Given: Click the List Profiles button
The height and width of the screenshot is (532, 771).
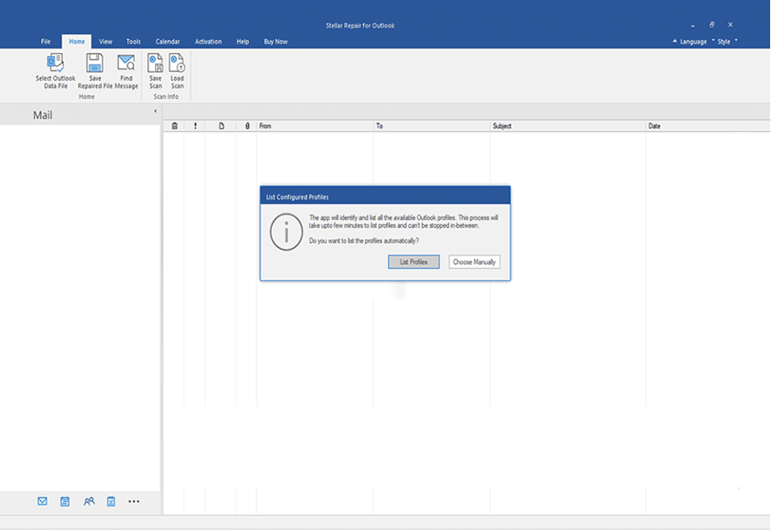Looking at the screenshot, I should [414, 262].
